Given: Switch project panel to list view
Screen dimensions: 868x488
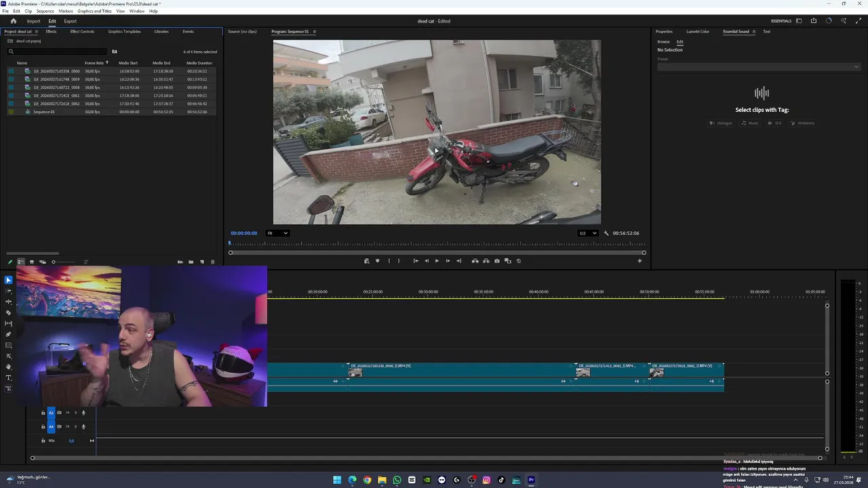Looking at the screenshot, I should 21,262.
